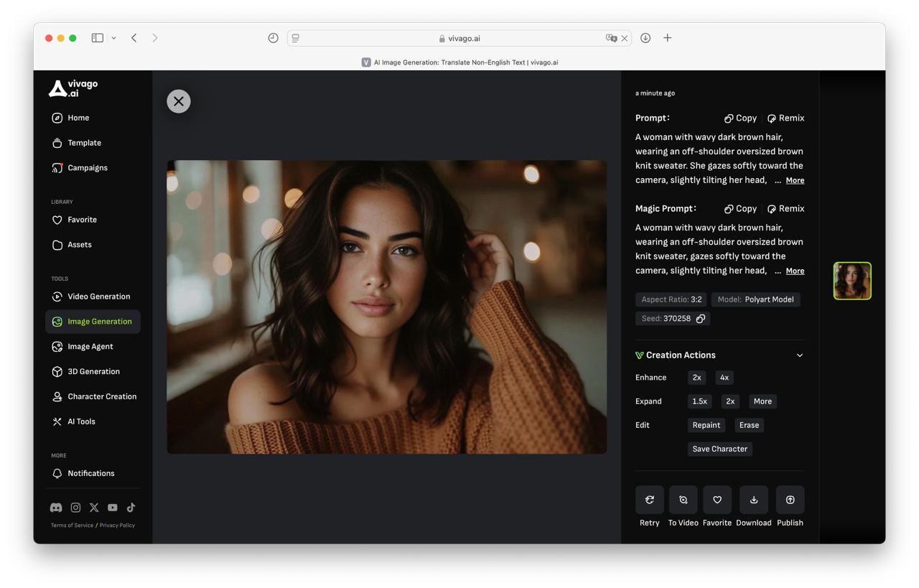Open the Discord social link icon

[56, 508]
